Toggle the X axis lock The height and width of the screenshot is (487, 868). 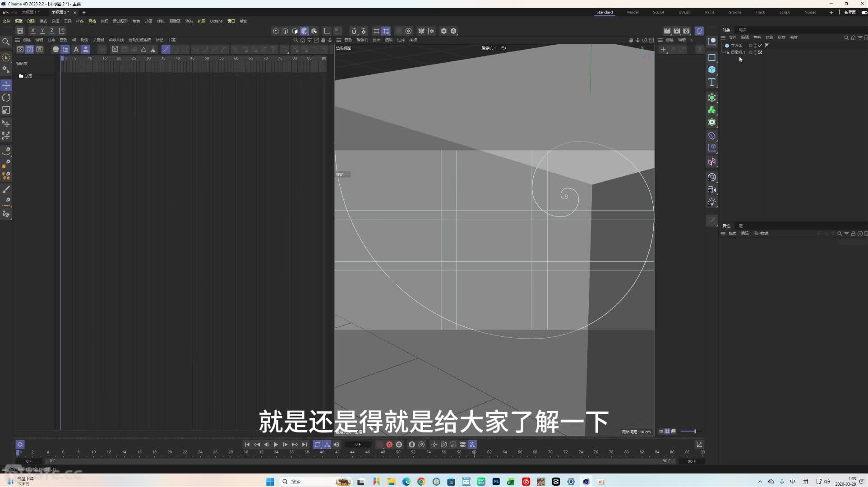tap(32, 31)
